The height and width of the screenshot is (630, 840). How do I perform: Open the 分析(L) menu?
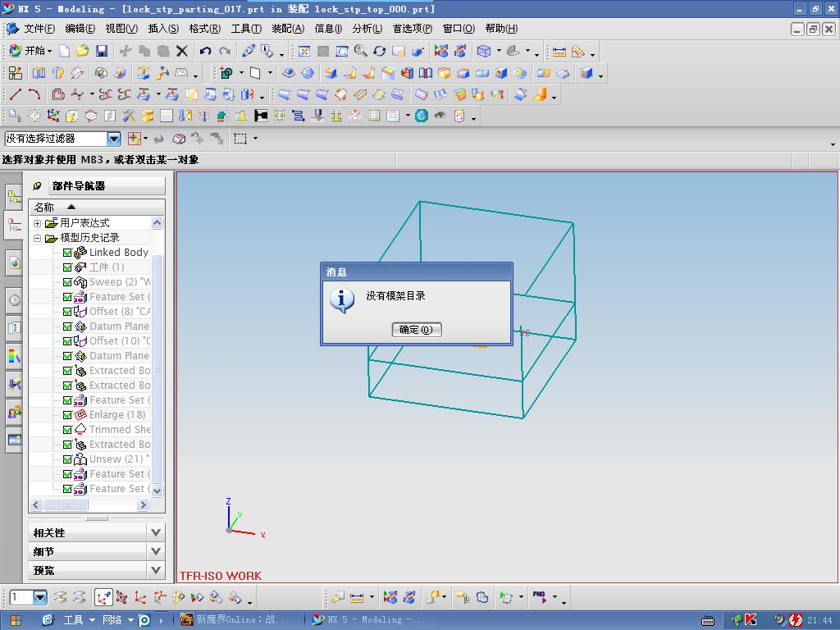click(x=367, y=29)
